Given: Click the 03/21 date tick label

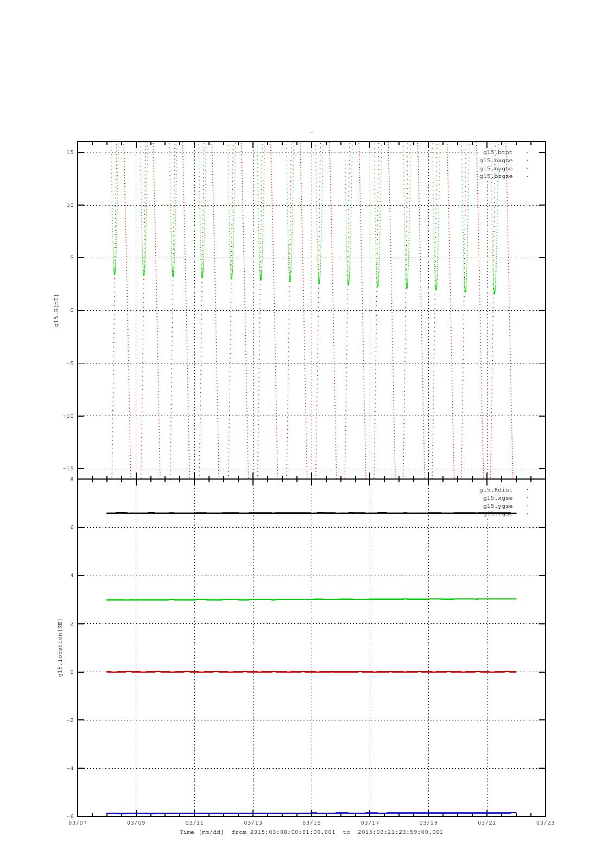Looking at the screenshot, I should pos(487,823).
